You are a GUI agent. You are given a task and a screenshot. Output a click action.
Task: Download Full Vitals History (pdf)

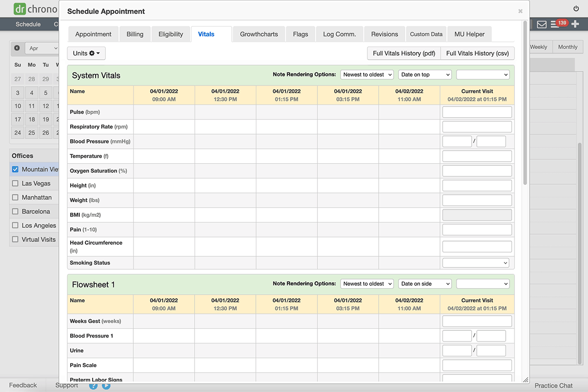point(404,53)
